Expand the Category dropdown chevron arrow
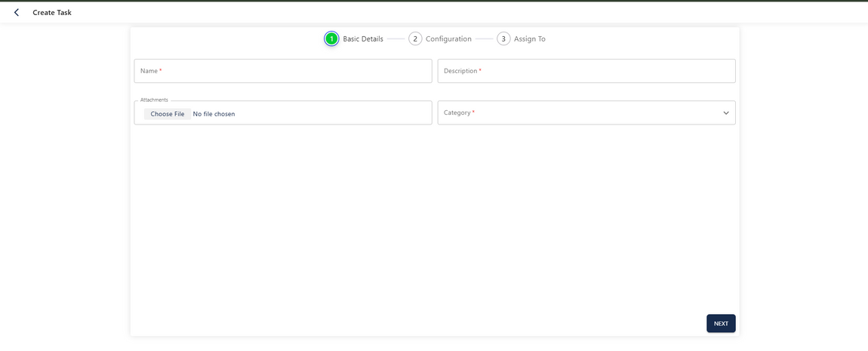This screenshot has height=351, width=868. (x=726, y=113)
